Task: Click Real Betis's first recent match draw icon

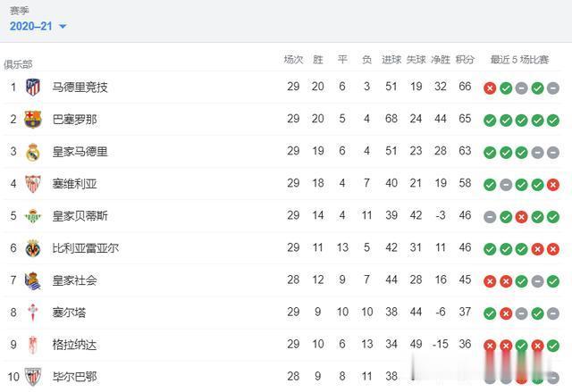Action: click(x=490, y=217)
